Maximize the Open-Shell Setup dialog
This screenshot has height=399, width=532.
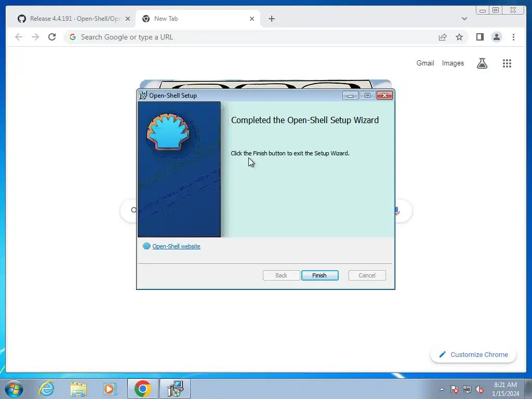(x=367, y=96)
